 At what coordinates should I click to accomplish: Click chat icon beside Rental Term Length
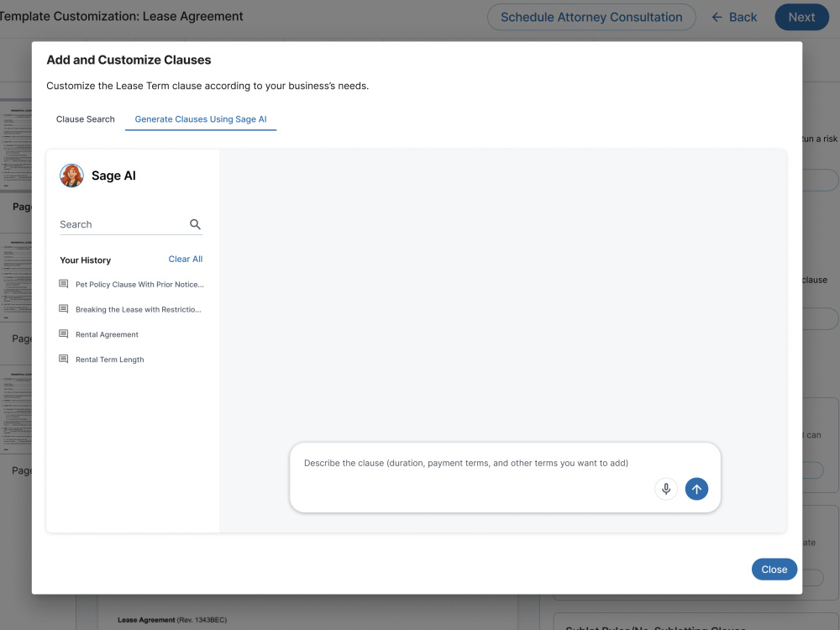[63, 359]
